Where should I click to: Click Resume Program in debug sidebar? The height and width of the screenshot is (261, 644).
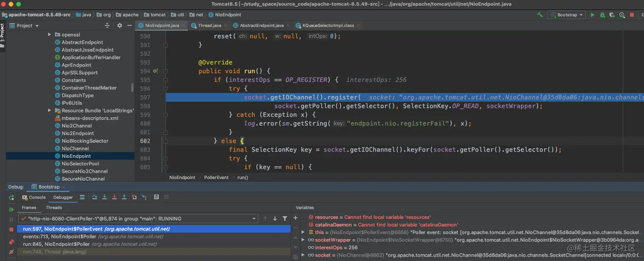11,209
